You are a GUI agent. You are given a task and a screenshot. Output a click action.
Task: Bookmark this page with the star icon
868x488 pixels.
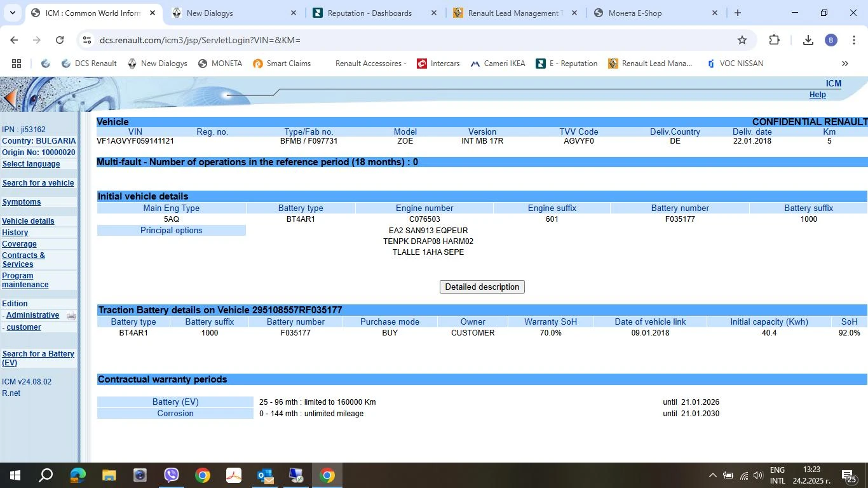[x=742, y=40]
